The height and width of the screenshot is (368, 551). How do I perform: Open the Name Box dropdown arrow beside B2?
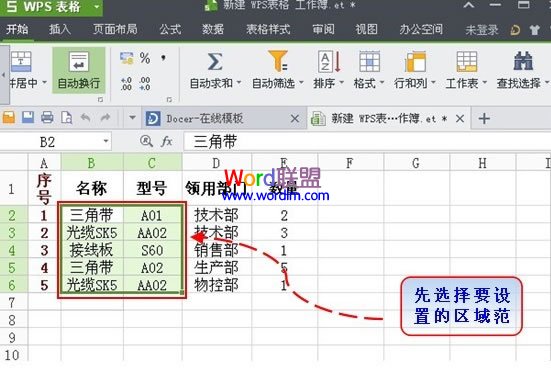coord(105,142)
